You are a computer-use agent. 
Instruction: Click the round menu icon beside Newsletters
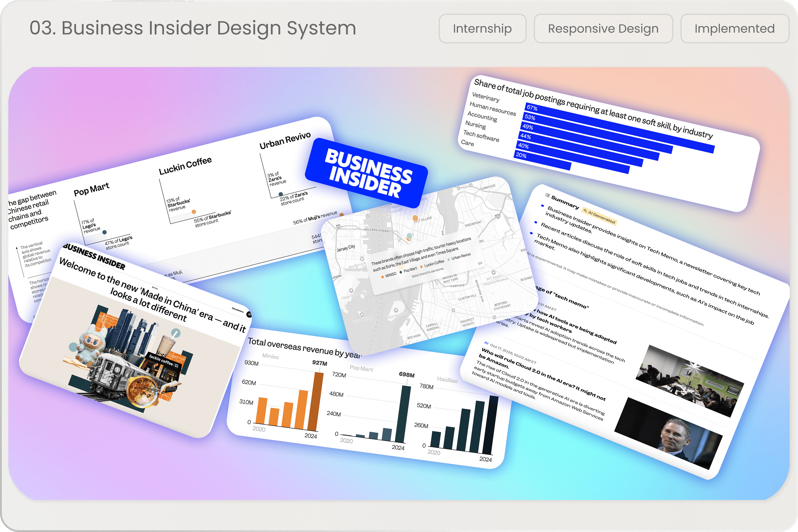(x=249, y=314)
